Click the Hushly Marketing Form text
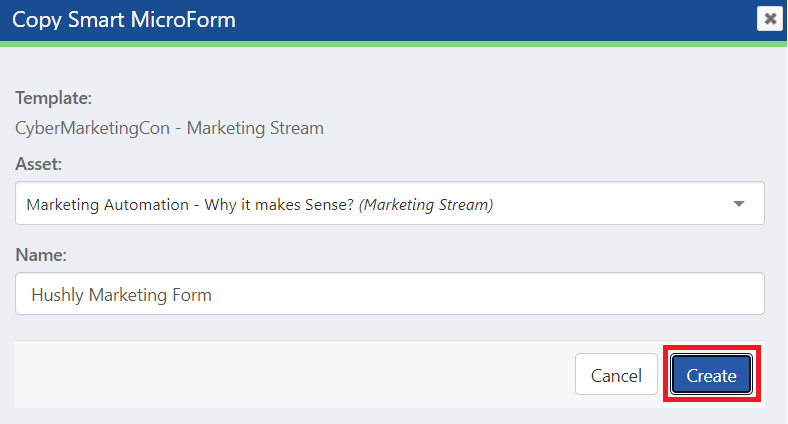This screenshot has width=788, height=424. 122,295
